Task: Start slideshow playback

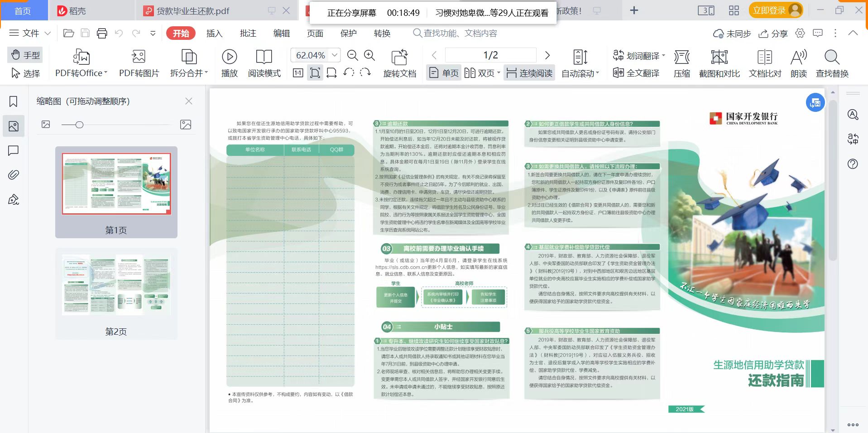Action: [x=230, y=63]
